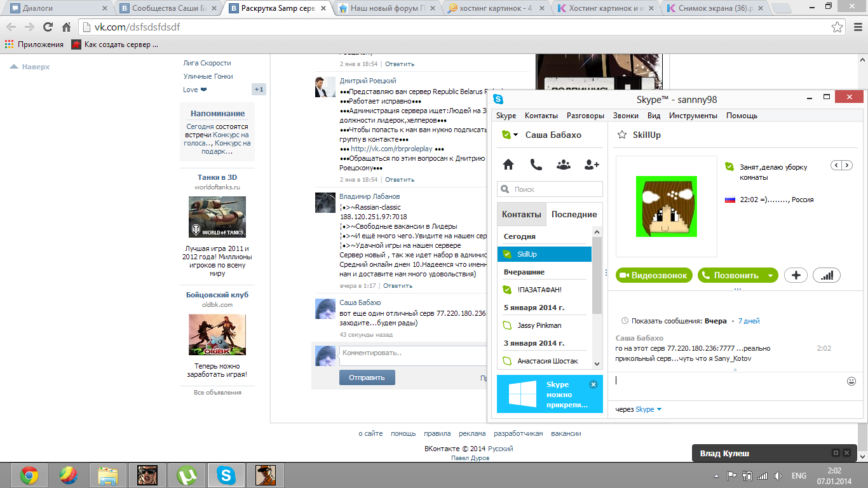Open Приложения apps shortcut in bookmarks bar

tap(34, 44)
